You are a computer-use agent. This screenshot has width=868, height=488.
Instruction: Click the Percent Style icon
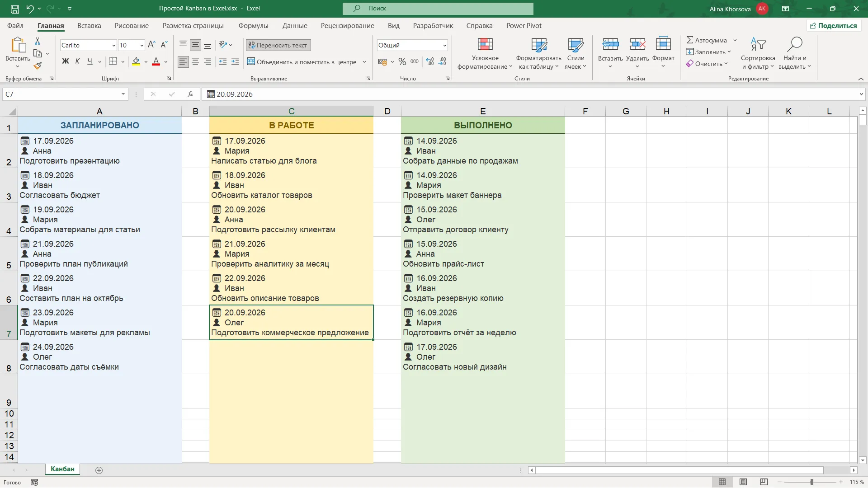coord(402,62)
